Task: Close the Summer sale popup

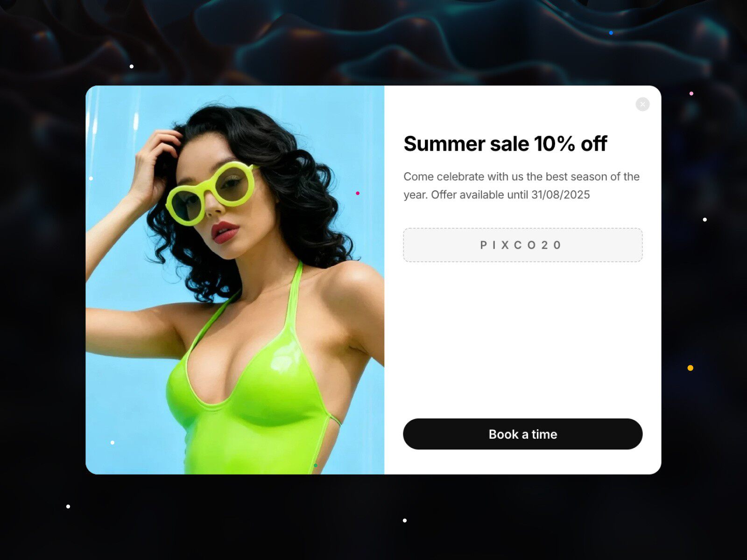Action: tap(642, 104)
